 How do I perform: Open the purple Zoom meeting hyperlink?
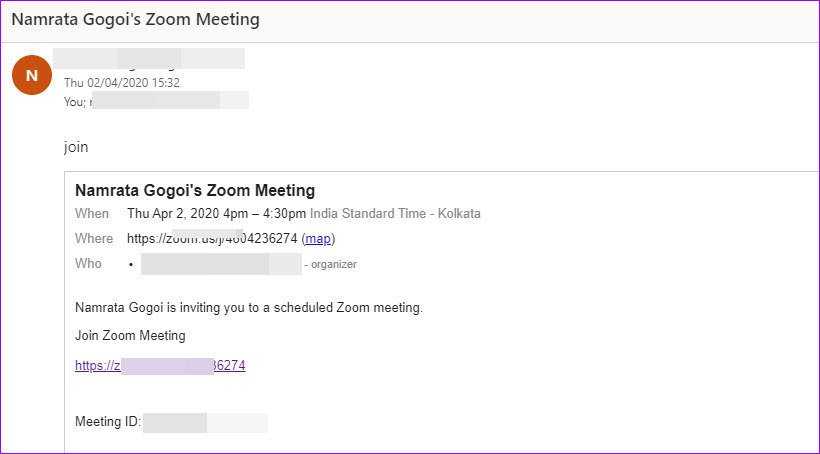pyautogui.click(x=160, y=366)
